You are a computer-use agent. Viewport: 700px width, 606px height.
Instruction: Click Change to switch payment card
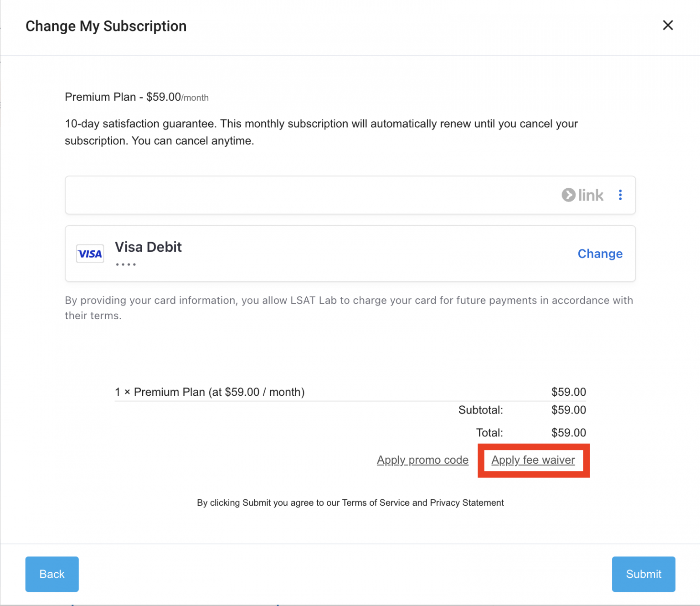pyautogui.click(x=600, y=254)
